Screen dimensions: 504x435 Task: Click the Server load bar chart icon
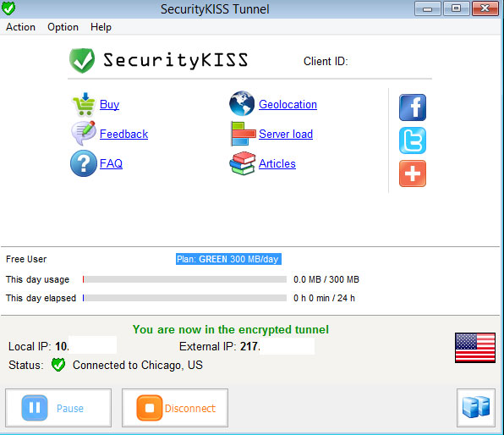click(x=243, y=134)
